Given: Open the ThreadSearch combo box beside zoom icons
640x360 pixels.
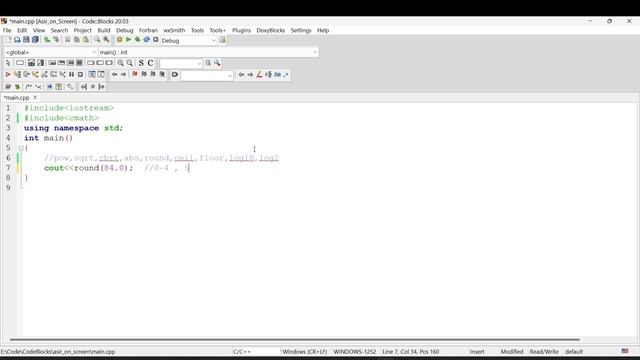Looking at the screenshot, I should pyautogui.click(x=181, y=63).
